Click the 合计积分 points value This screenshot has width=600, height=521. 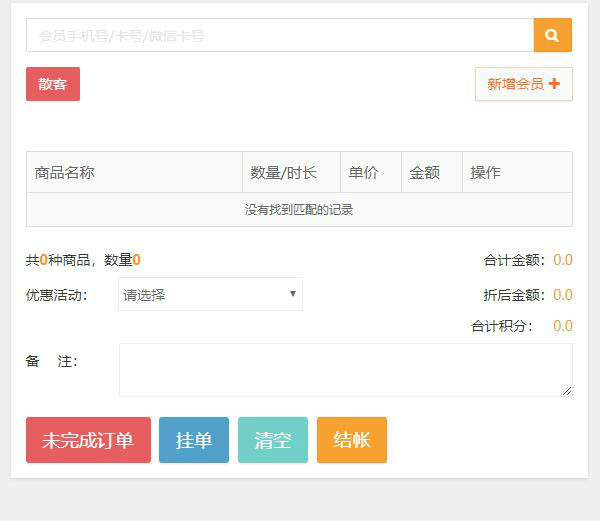coord(562,326)
